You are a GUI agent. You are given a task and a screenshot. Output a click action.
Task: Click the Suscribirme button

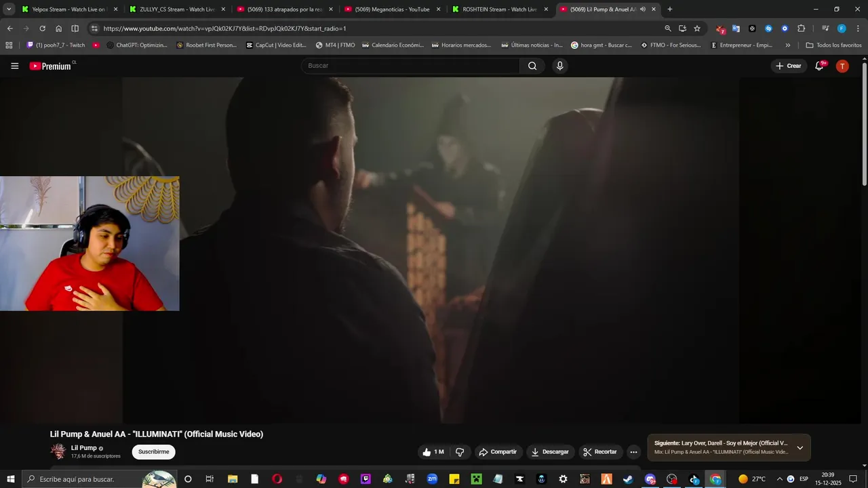point(153,452)
